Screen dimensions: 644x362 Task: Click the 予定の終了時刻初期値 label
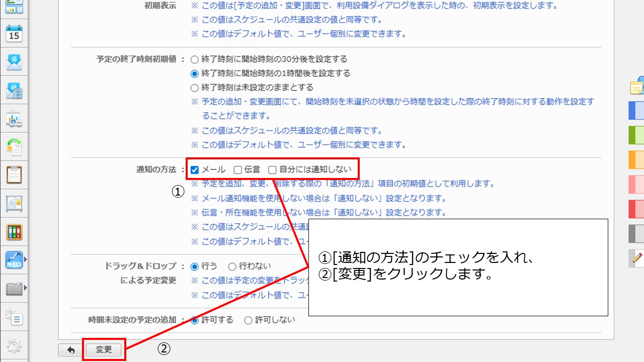[137, 59]
